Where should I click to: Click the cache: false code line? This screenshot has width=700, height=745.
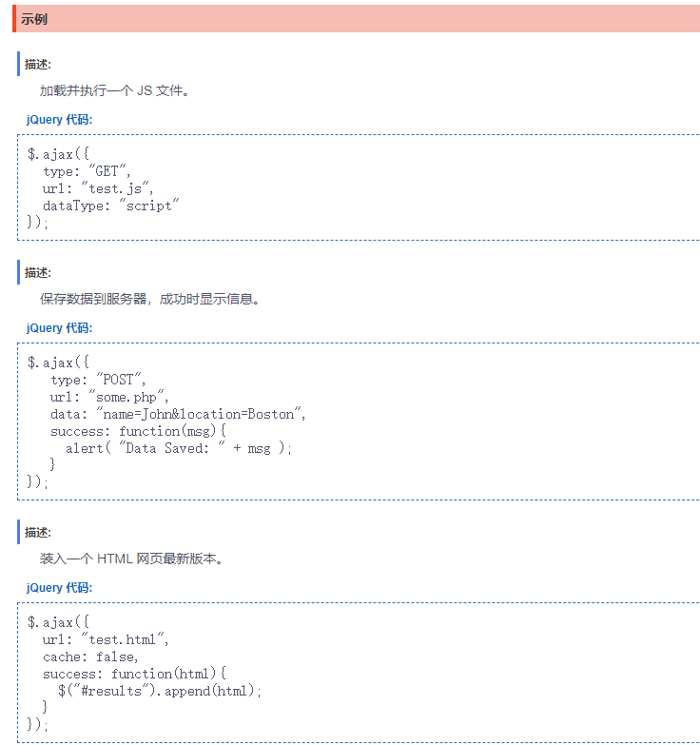click(x=91, y=657)
